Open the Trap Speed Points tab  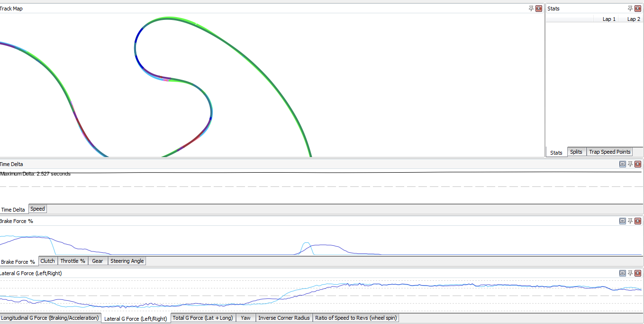[609, 152]
